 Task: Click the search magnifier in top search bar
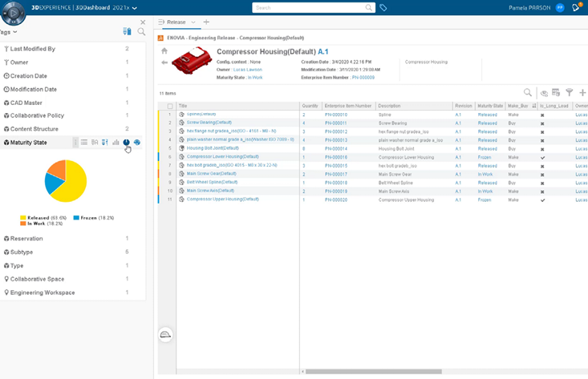[369, 7]
